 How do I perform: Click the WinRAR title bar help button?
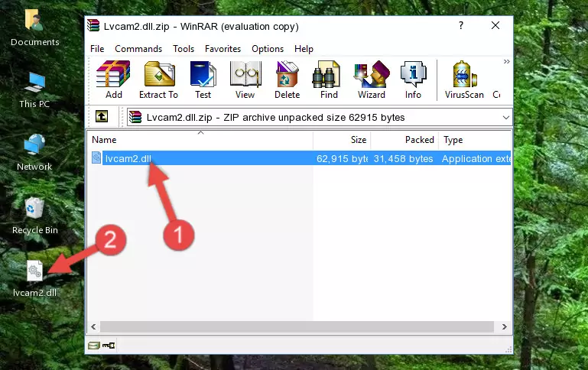tap(461, 25)
